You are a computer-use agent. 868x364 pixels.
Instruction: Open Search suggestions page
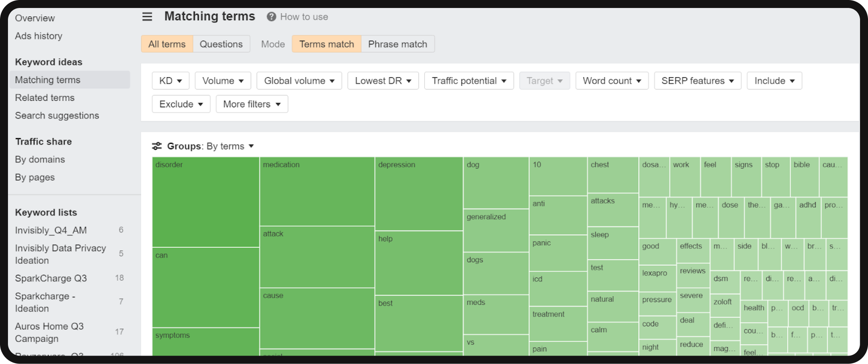pos(57,116)
